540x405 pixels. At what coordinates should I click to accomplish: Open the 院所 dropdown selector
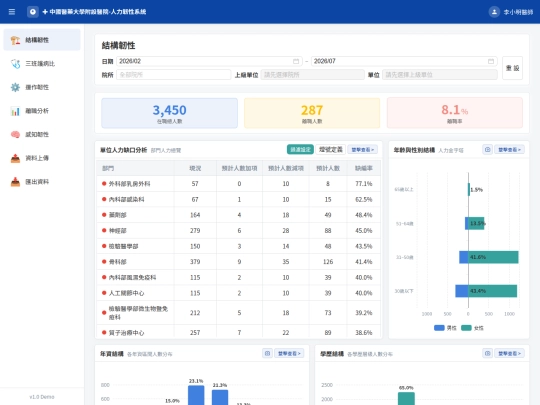[174, 75]
